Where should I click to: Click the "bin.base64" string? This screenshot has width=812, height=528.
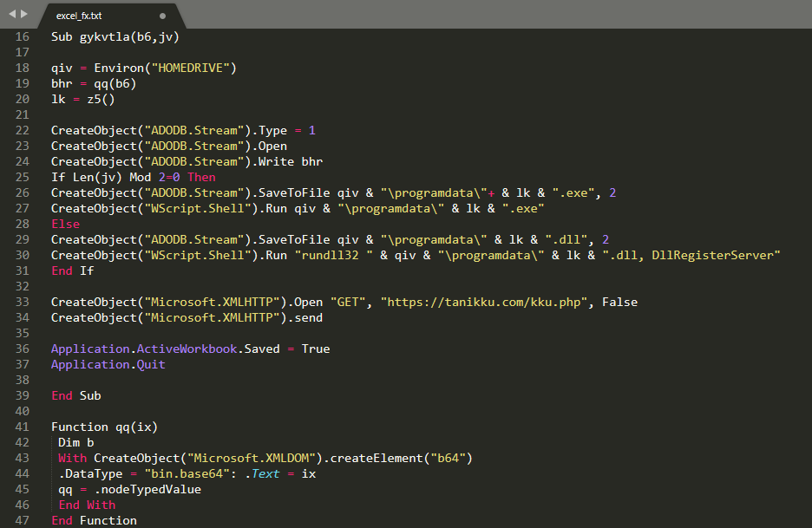(187, 473)
